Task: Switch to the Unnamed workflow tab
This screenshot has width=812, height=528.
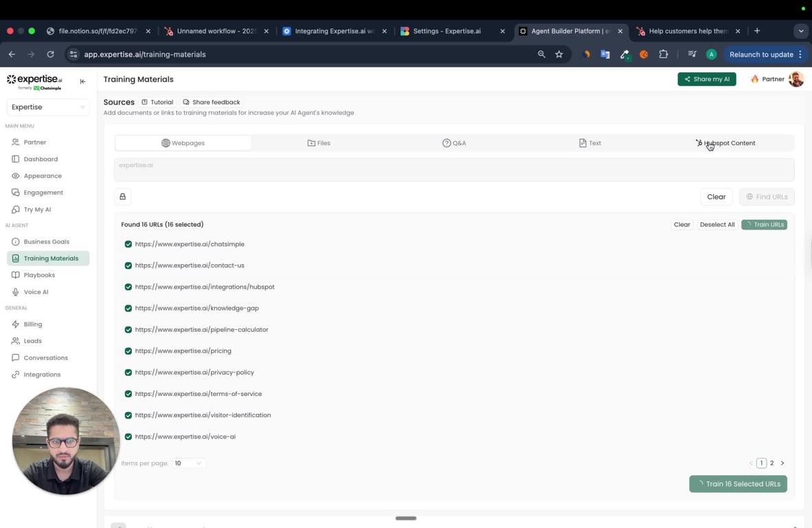Action: [216, 31]
